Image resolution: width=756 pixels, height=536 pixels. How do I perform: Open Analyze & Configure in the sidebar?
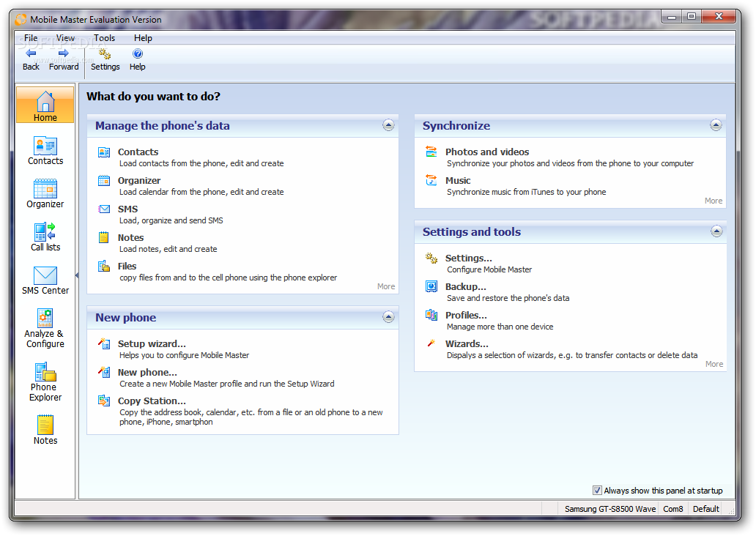tap(45, 328)
